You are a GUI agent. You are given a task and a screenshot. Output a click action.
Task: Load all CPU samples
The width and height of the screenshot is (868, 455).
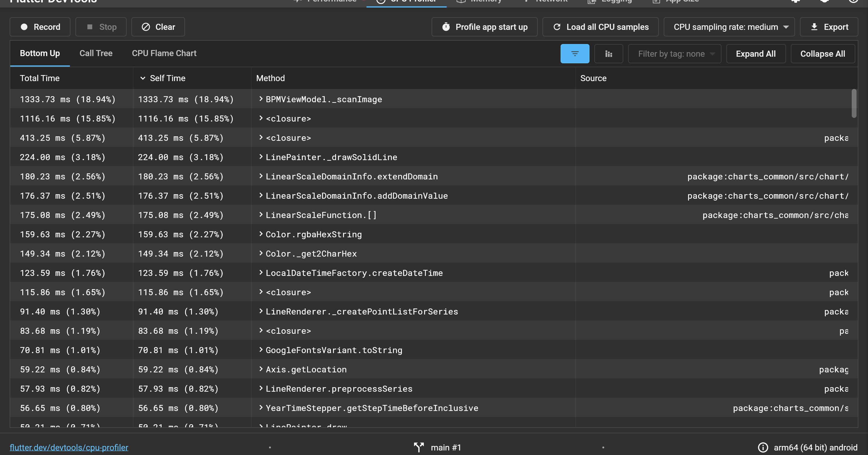click(x=600, y=27)
